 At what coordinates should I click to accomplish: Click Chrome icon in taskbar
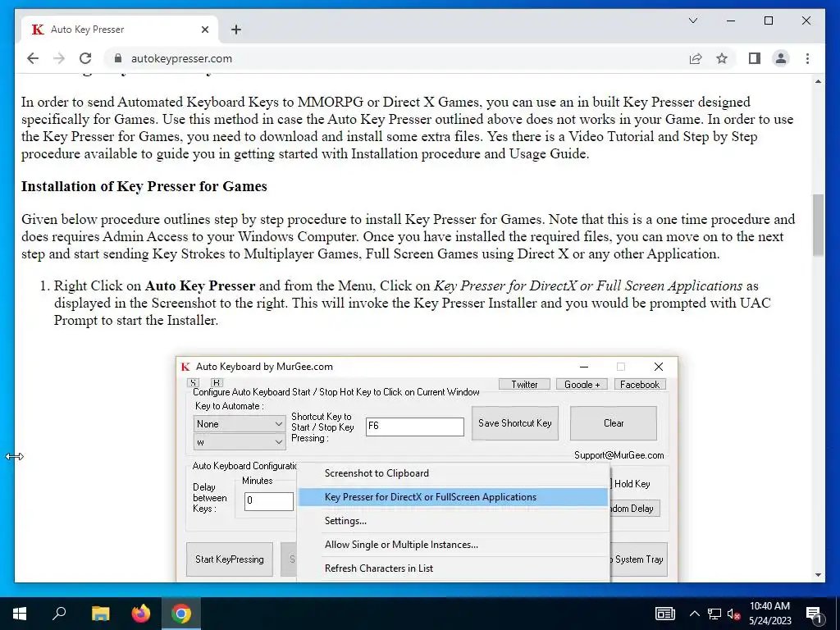[x=181, y=614]
